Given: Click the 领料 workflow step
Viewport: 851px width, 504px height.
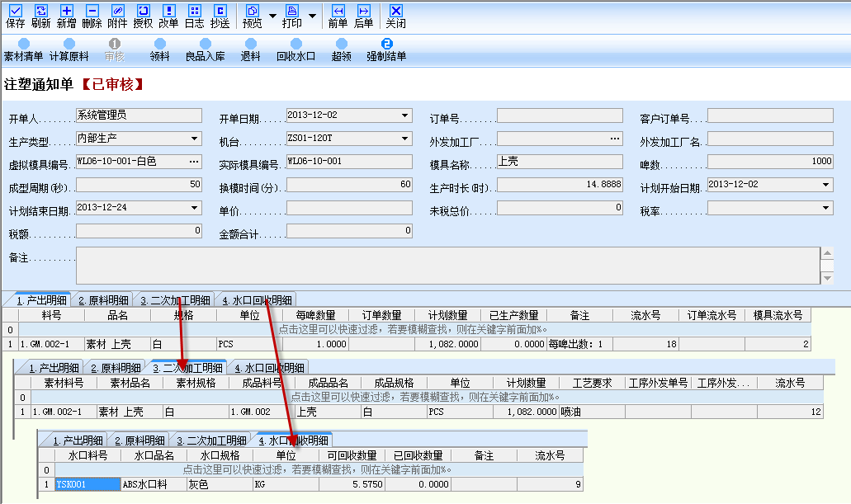Looking at the screenshot, I should coord(159,50).
